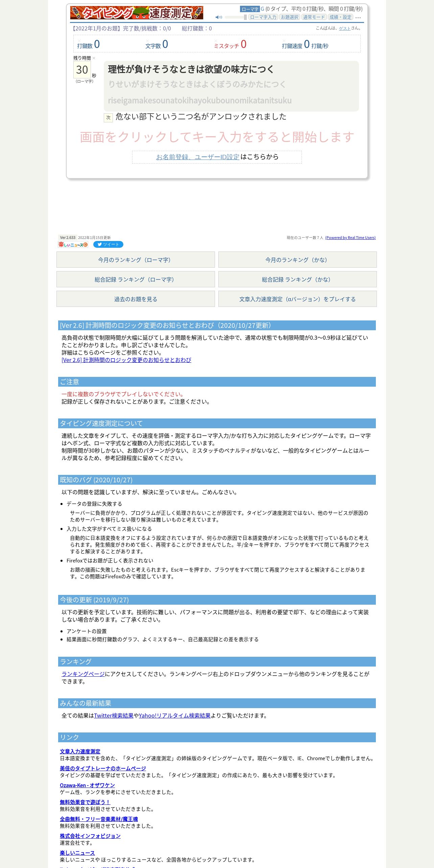Image resolution: width=434 pixels, height=868 pixels.
Task: Open the Ver 2.6 計測時間のロジック変更 notice link
Action: click(126, 360)
